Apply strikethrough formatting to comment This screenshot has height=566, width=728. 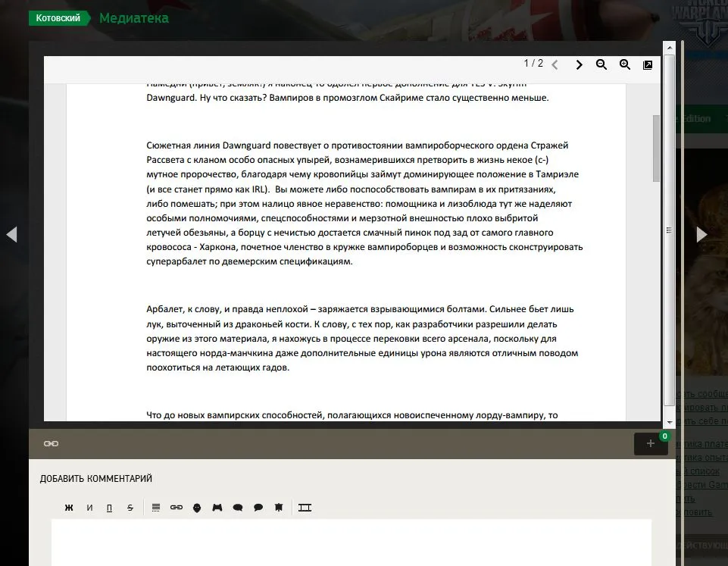point(130,508)
